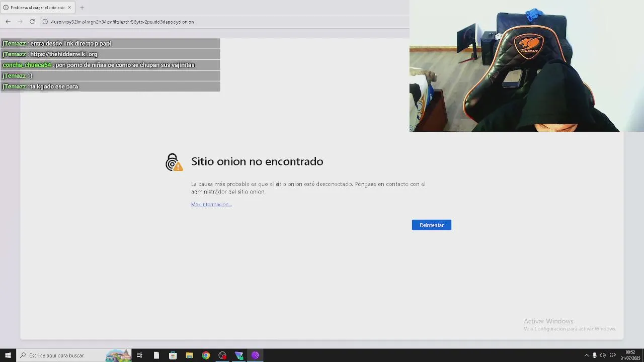The height and width of the screenshot is (362, 644).
Task: Launch Google Chrome from the taskbar
Action: click(206, 355)
